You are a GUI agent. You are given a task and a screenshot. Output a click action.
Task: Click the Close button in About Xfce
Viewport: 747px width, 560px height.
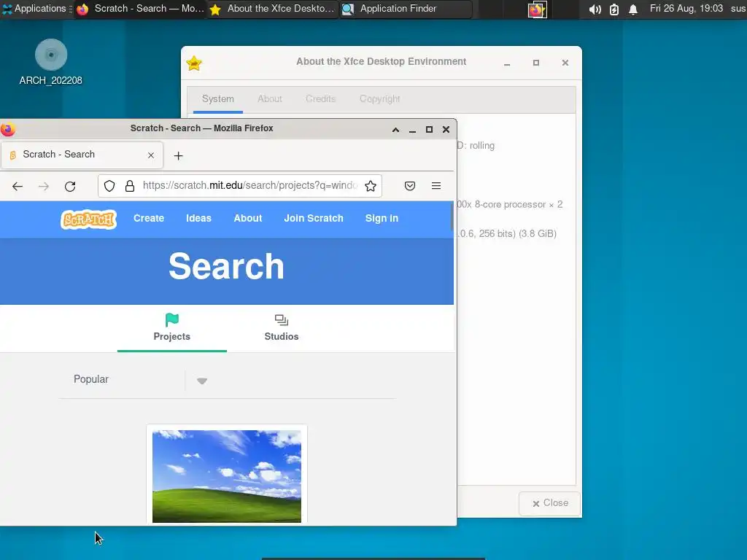pyautogui.click(x=550, y=503)
